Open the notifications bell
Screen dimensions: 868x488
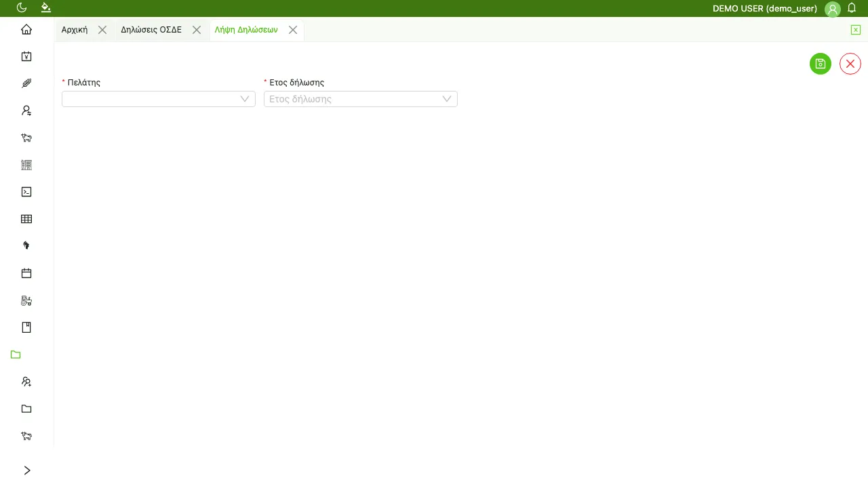pyautogui.click(x=852, y=8)
